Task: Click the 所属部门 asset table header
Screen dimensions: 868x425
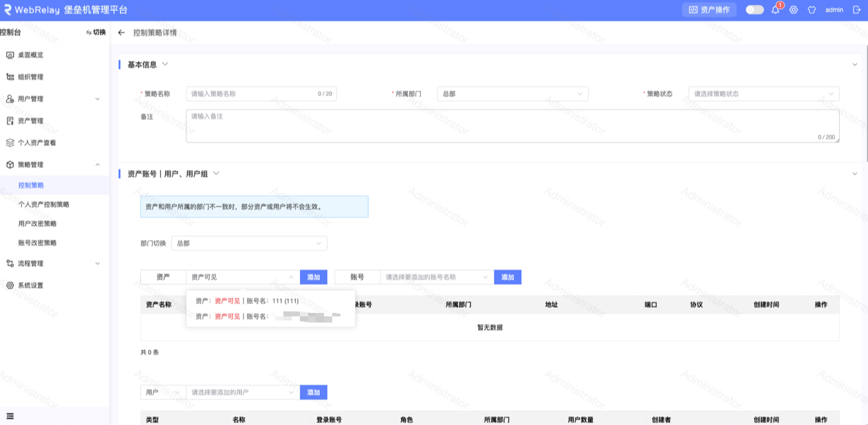Action: tap(458, 305)
